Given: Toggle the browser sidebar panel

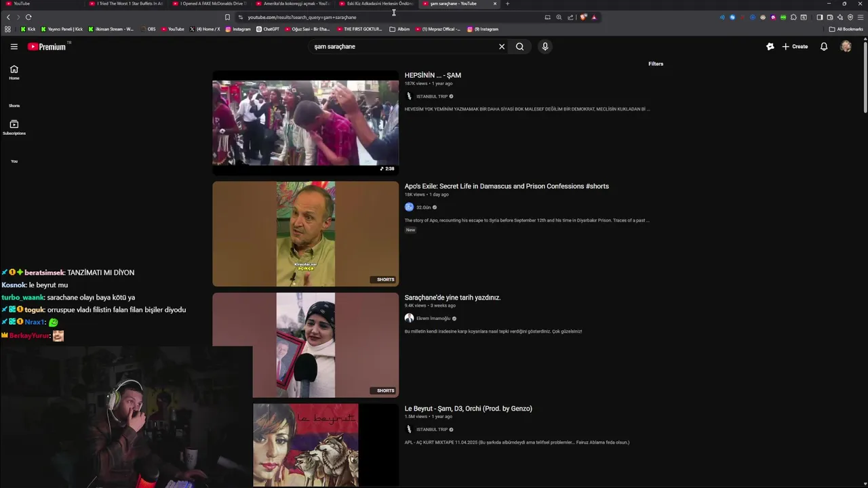Looking at the screenshot, I should click(x=819, y=17).
